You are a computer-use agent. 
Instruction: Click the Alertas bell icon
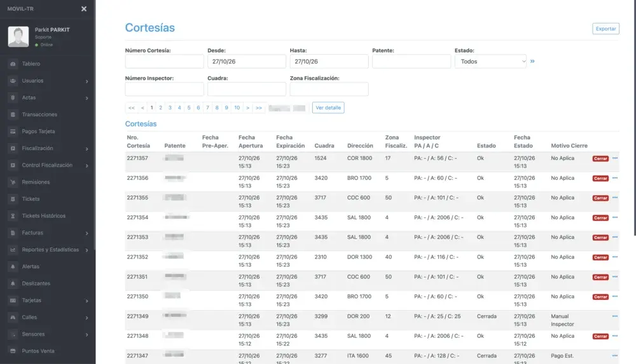point(13,267)
